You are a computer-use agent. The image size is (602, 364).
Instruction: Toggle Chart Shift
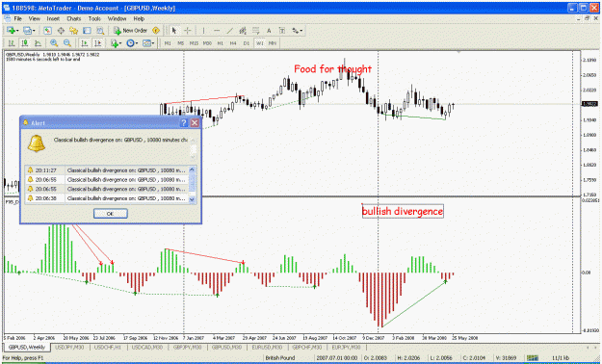(x=98, y=43)
